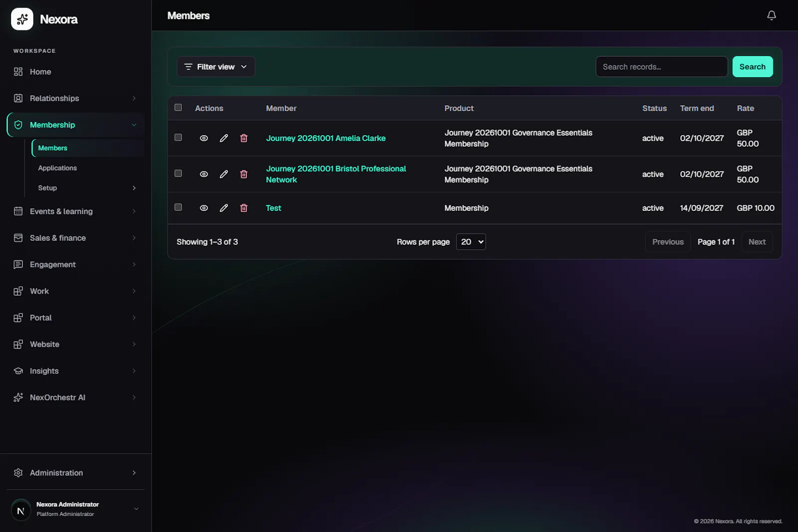Viewport: 798px width, 532px height.
Task: Open the Website menu item
Action: tap(75, 345)
